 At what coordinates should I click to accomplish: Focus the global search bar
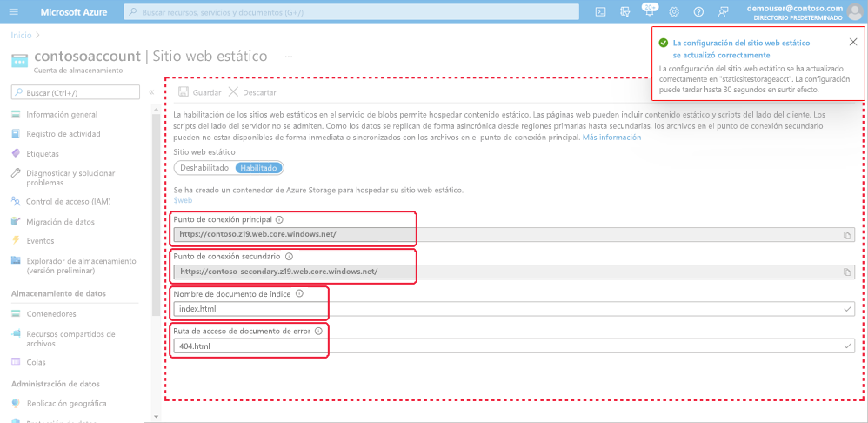click(x=351, y=11)
